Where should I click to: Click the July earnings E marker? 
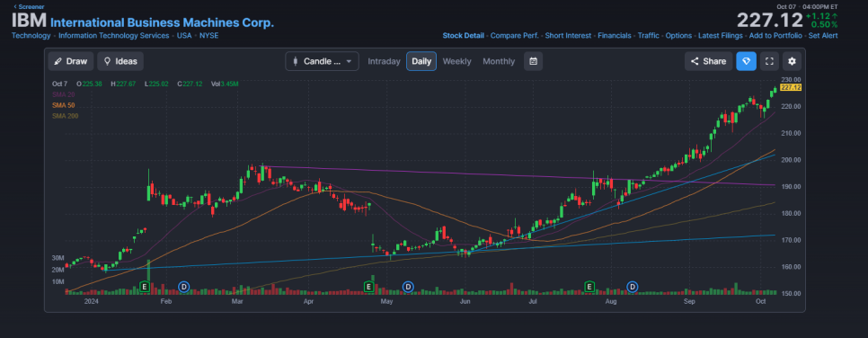[x=589, y=287]
